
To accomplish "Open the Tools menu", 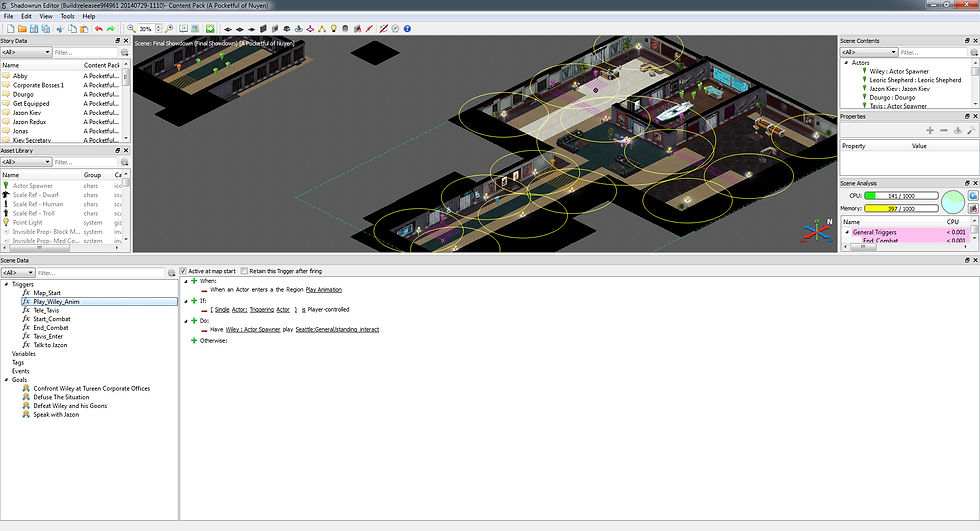I will [68, 16].
